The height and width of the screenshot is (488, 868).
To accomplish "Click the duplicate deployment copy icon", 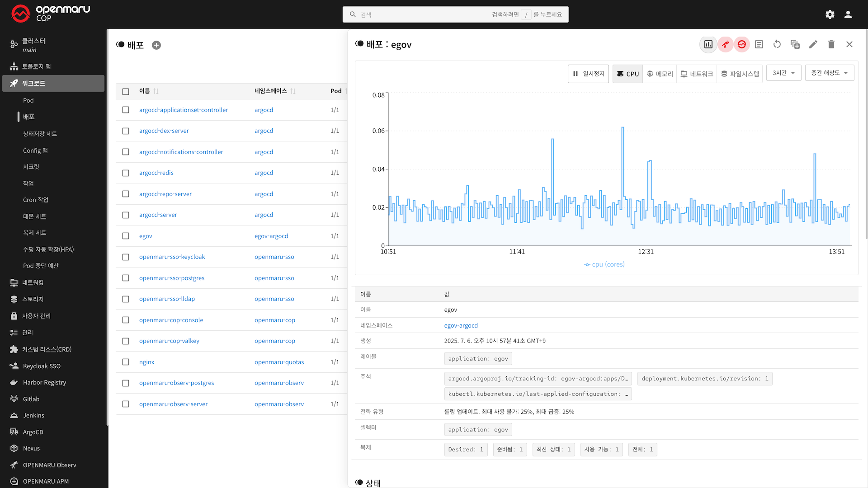I will point(795,44).
